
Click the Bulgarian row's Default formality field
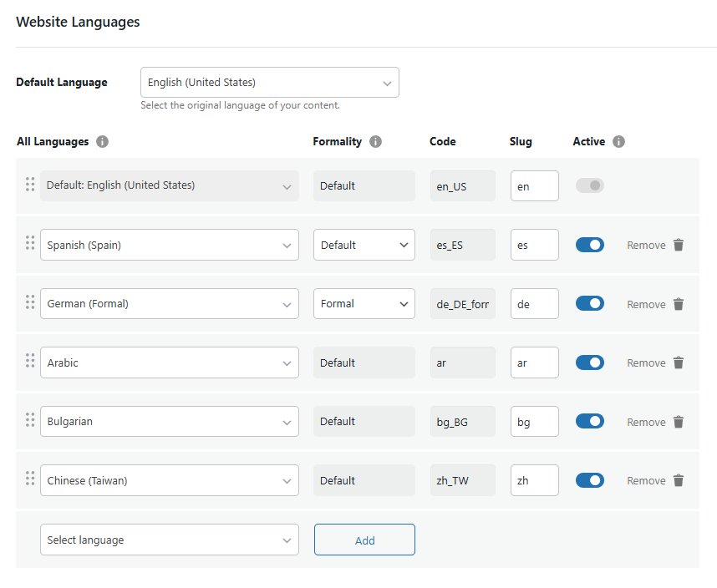[364, 422]
